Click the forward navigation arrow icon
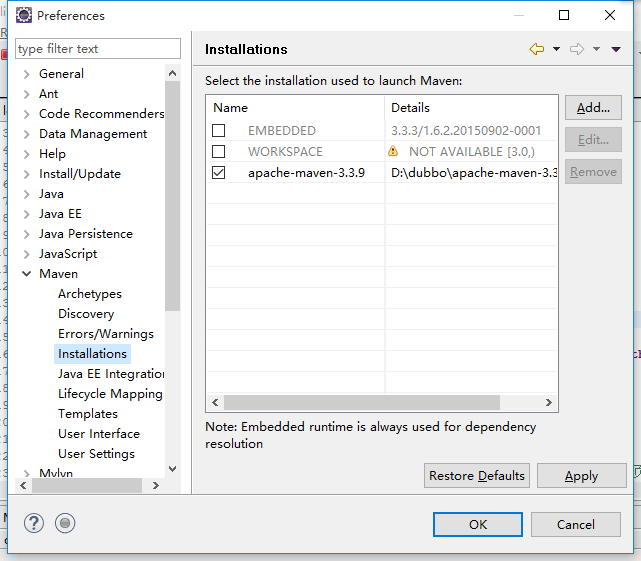The height and width of the screenshot is (561, 641). 577,49
